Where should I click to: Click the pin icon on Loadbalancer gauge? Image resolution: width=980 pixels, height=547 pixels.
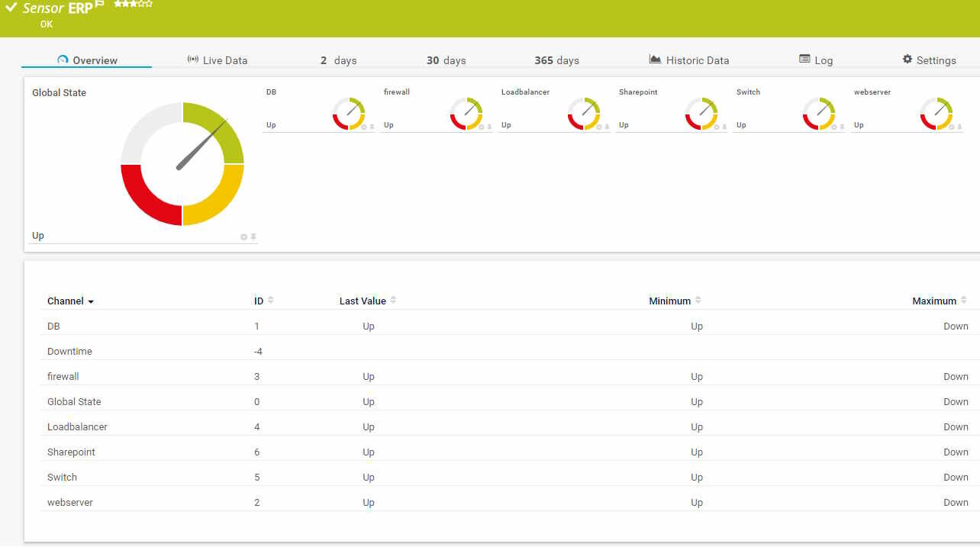click(x=607, y=127)
